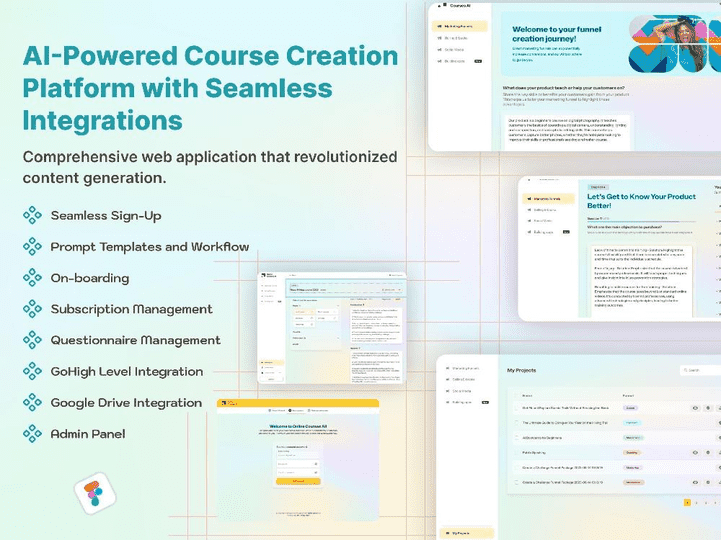This screenshot has height=540, width=721.
Task: Click the progress bar under Know Your Product heading
Action: pos(639,221)
